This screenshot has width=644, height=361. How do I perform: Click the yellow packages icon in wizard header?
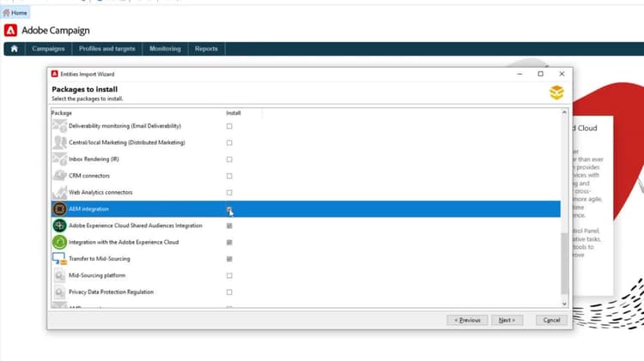[x=556, y=93]
